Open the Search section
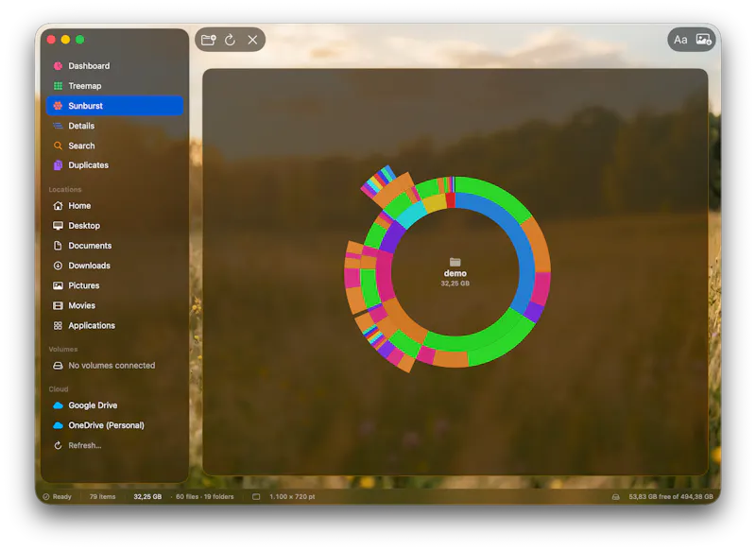The height and width of the screenshot is (551, 756). click(x=114, y=146)
